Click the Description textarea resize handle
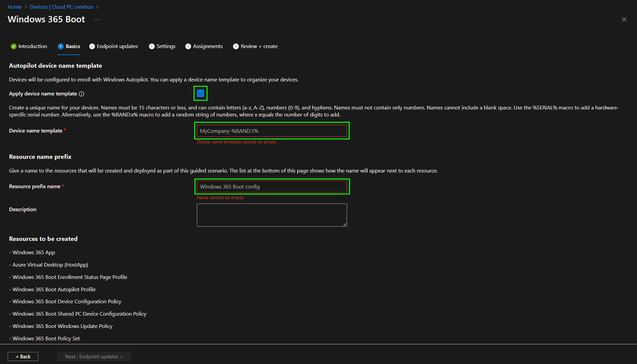 point(345,225)
